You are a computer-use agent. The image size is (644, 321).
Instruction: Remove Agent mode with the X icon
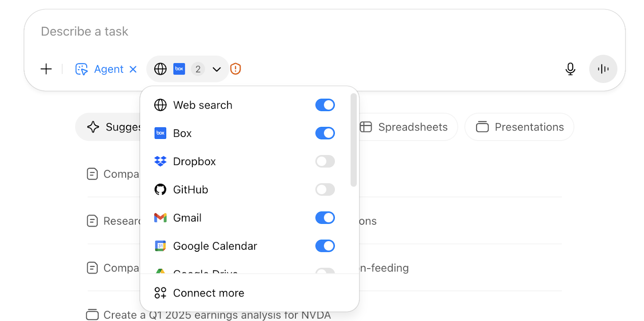(133, 69)
